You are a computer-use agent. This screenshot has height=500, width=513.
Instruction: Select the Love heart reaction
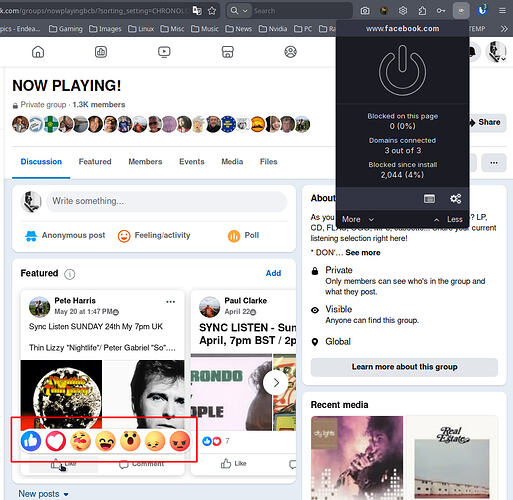click(x=56, y=441)
